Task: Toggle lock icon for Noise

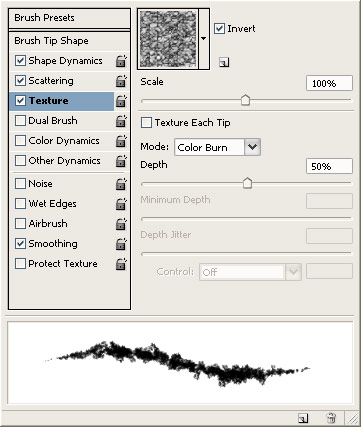Action: coord(121,184)
